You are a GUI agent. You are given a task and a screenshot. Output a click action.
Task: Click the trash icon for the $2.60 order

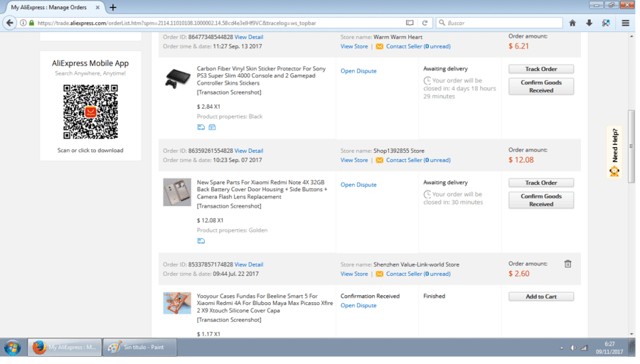coord(567,264)
